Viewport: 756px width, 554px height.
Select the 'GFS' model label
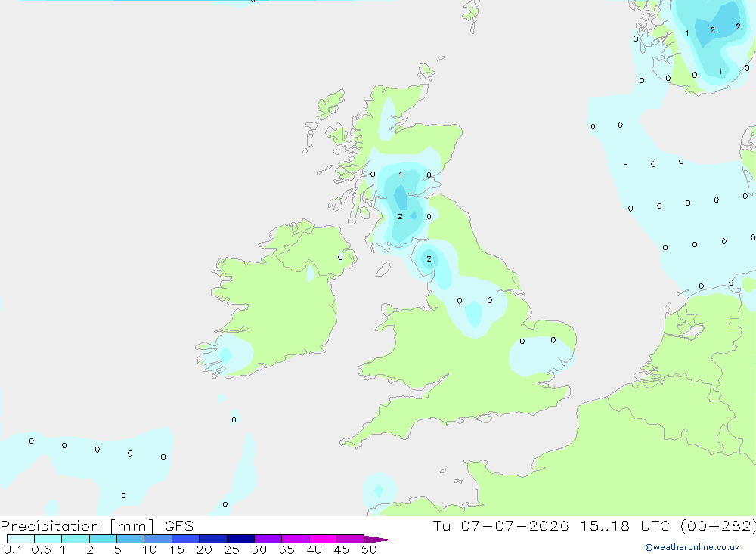click(179, 526)
